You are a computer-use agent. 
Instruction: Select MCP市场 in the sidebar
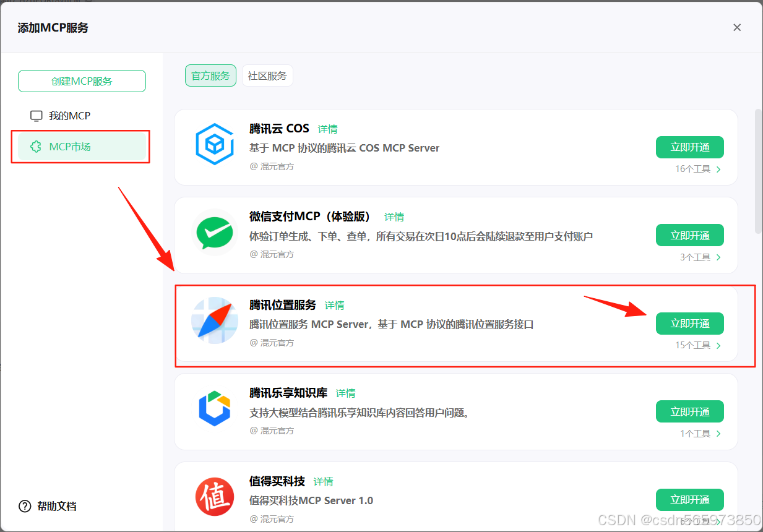click(x=82, y=147)
